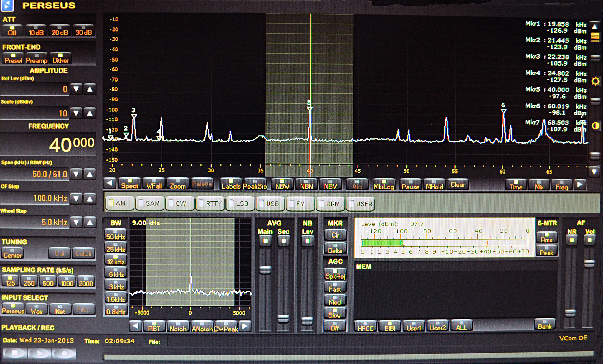Screen dimensions: 603x364
Task: Click the contrast half-circle icon
Action: click(595, 126)
